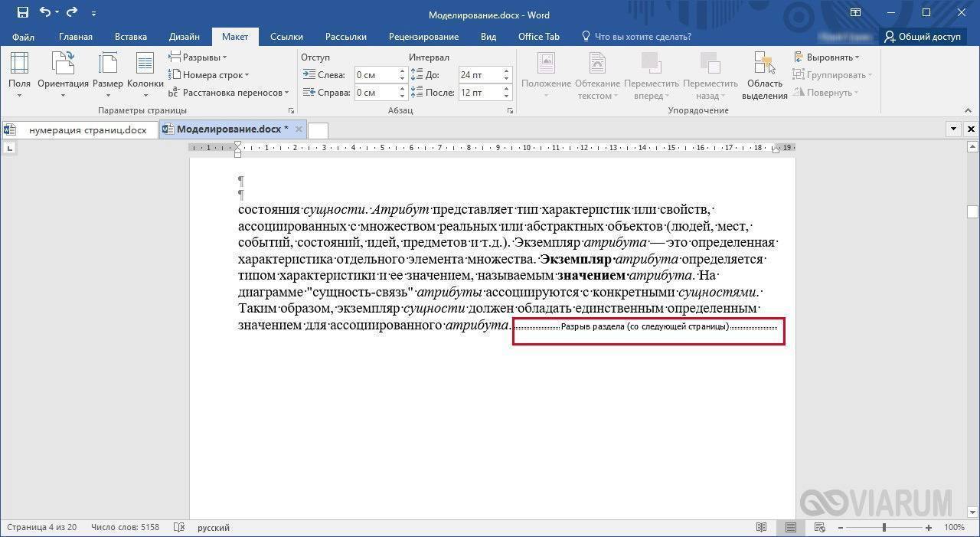Click the Файл button
The image size is (980, 537).
(23, 37)
